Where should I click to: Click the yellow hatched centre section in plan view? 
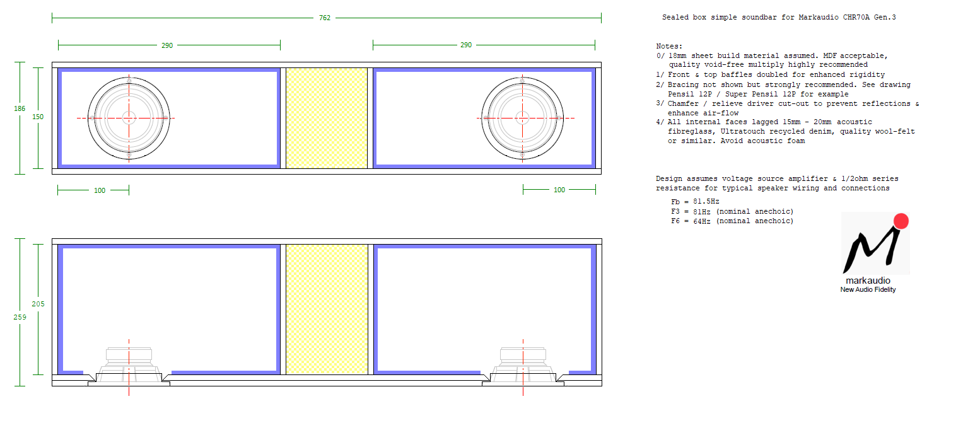coord(327,309)
